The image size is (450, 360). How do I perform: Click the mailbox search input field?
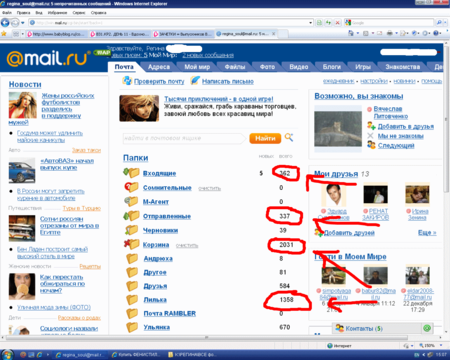[x=183, y=138]
